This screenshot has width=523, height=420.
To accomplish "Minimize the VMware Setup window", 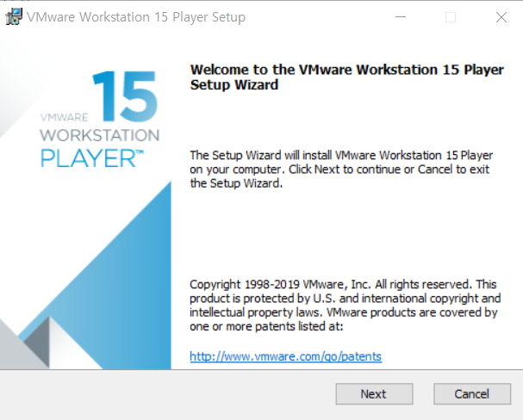I will (x=401, y=17).
